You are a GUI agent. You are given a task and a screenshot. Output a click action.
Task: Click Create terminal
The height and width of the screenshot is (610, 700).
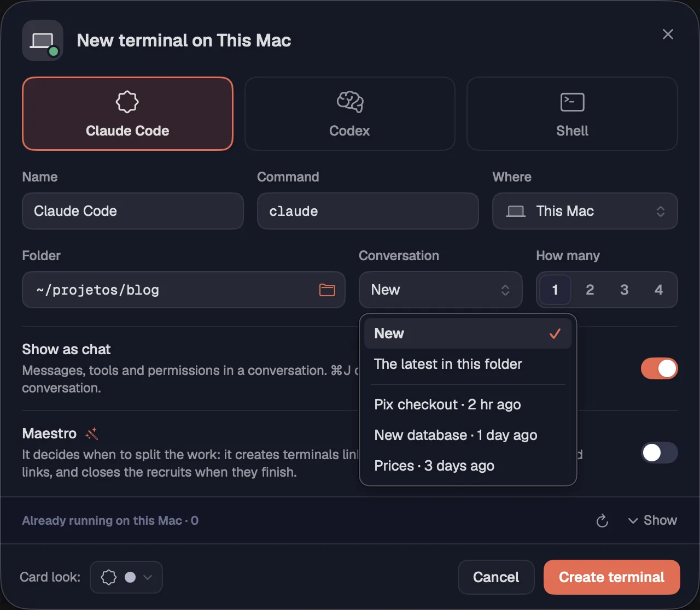(x=612, y=577)
